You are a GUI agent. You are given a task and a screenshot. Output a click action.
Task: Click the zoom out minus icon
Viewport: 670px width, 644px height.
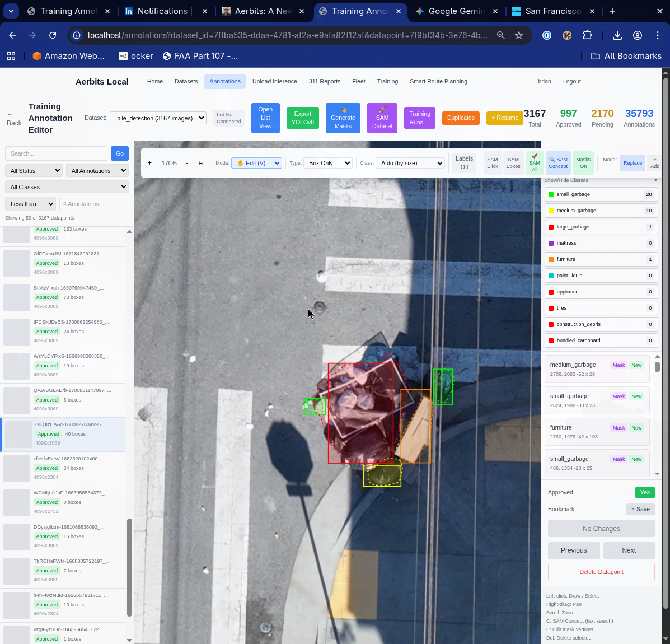(187, 163)
